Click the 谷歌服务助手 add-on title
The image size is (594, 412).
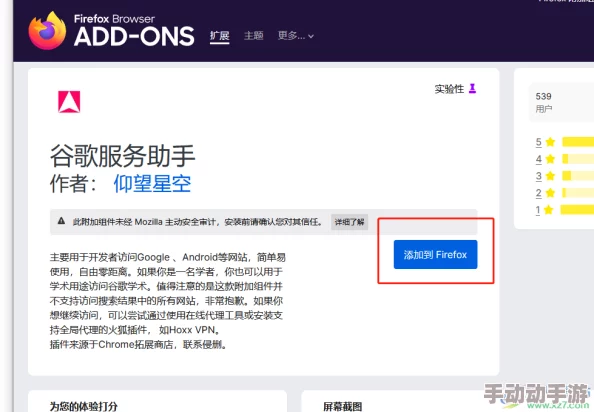122,156
